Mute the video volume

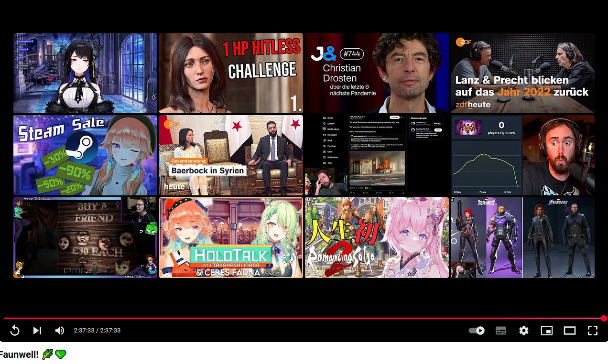[60, 331]
